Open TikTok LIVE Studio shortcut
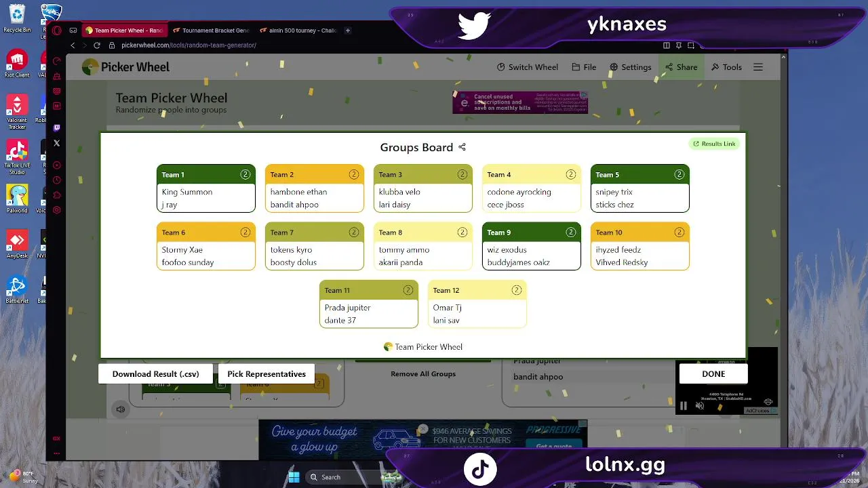This screenshot has height=488, width=868. [17, 157]
